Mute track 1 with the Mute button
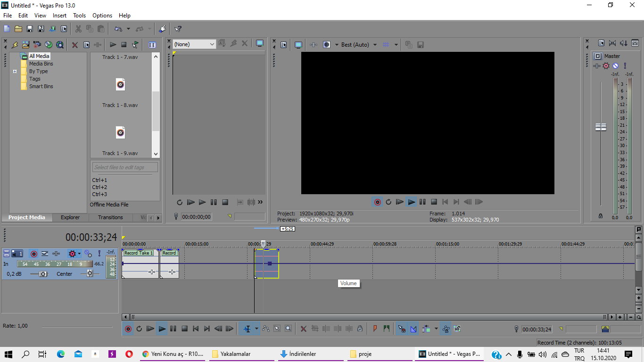The image size is (644, 362). tap(88, 254)
